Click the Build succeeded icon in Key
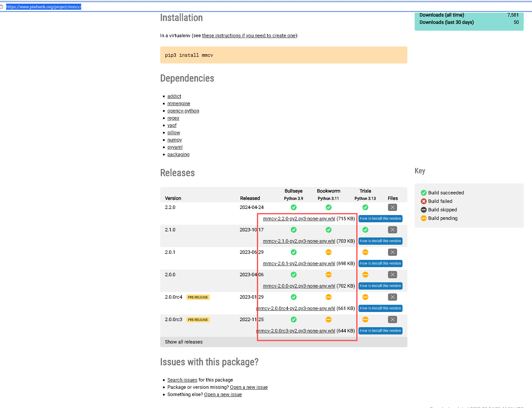Viewport: 532px width, 408px height. point(424,193)
